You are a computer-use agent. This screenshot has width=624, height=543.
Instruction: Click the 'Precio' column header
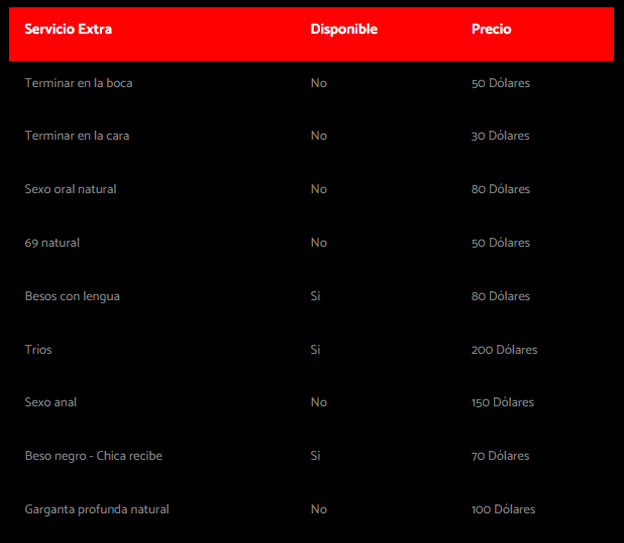pos(491,29)
